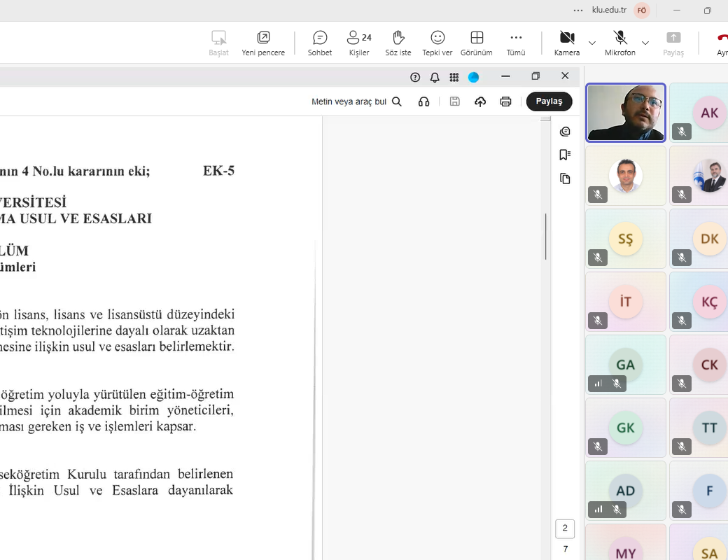
Task: Select the TT participant tile
Action: (x=699, y=428)
